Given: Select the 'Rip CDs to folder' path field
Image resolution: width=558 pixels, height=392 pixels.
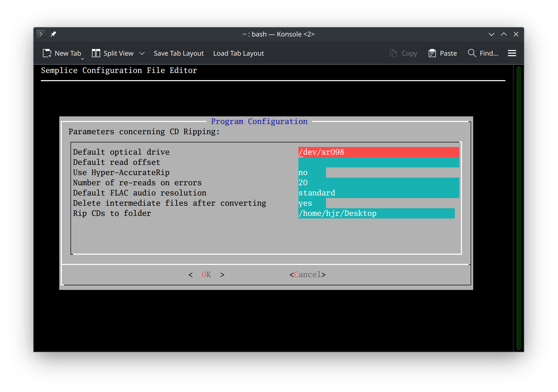Looking at the screenshot, I should point(376,213).
